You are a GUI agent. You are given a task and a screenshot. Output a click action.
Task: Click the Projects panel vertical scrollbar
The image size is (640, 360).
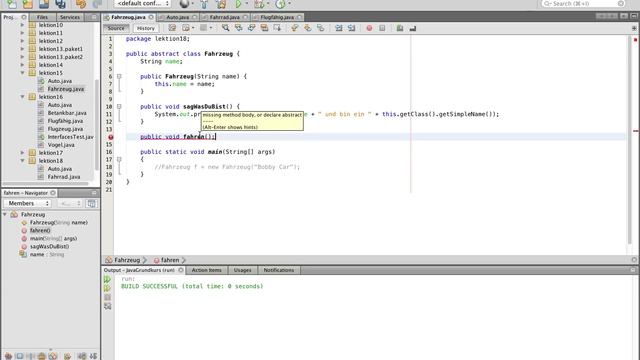(x=97, y=124)
